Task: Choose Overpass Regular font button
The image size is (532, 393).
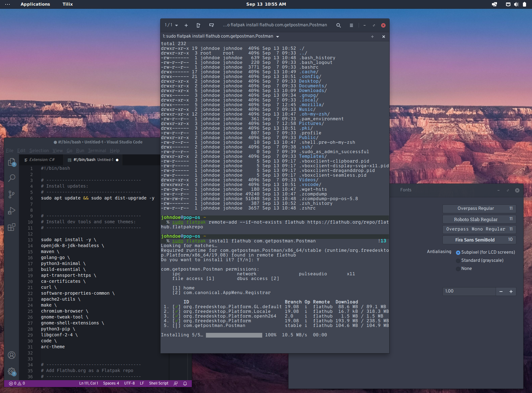Action: [x=479, y=209]
